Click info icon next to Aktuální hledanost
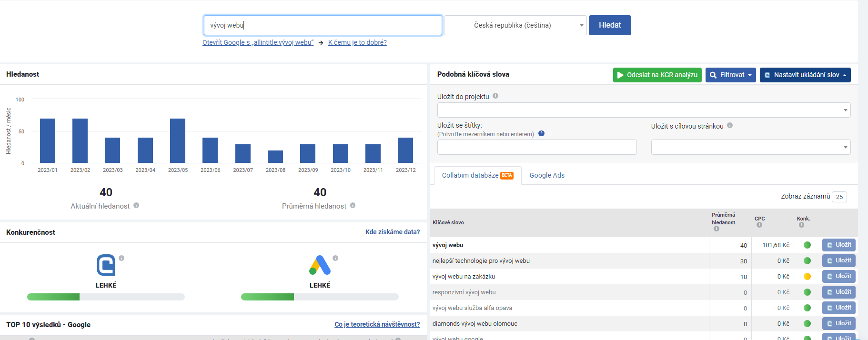This screenshot has height=340, width=868. [x=136, y=205]
